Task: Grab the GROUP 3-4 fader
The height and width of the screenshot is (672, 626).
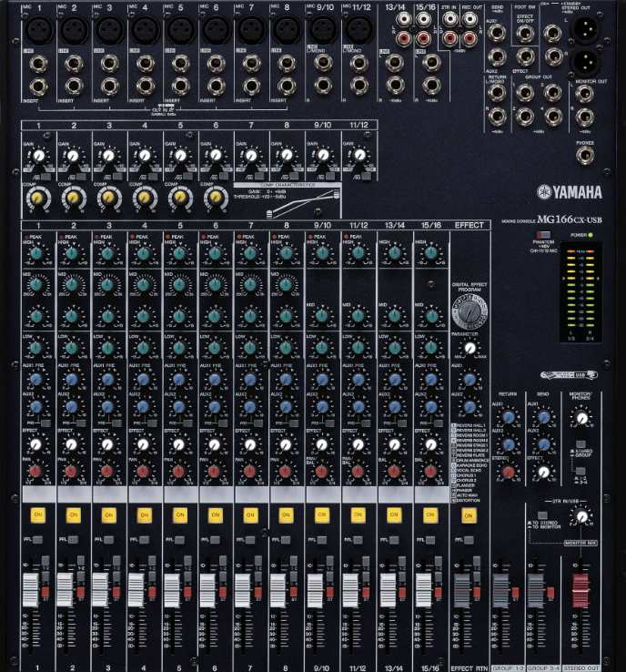Action: coord(535,589)
